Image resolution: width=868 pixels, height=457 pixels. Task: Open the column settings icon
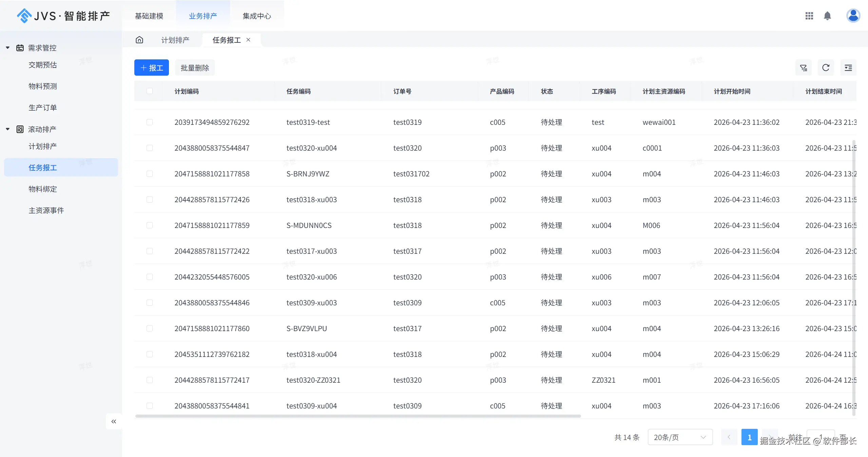coord(848,68)
